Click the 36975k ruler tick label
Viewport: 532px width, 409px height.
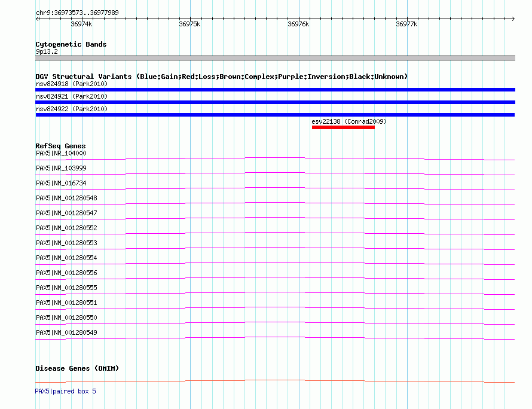point(189,24)
